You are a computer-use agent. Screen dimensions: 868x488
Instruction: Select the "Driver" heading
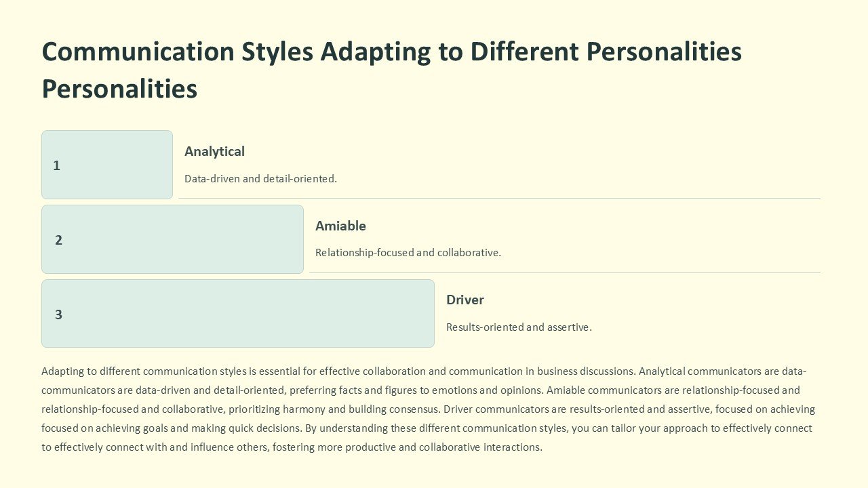tap(465, 300)
